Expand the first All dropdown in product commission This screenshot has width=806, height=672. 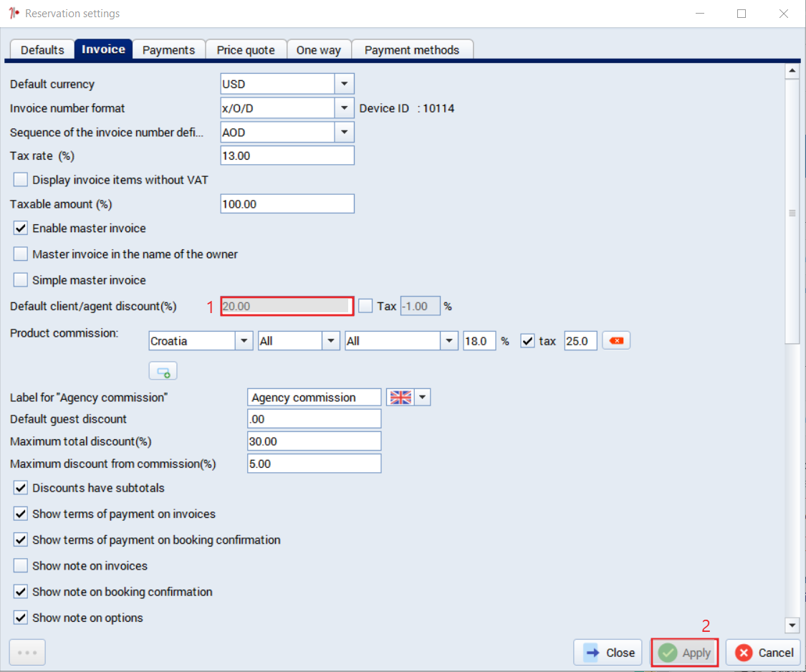(330, 341)
